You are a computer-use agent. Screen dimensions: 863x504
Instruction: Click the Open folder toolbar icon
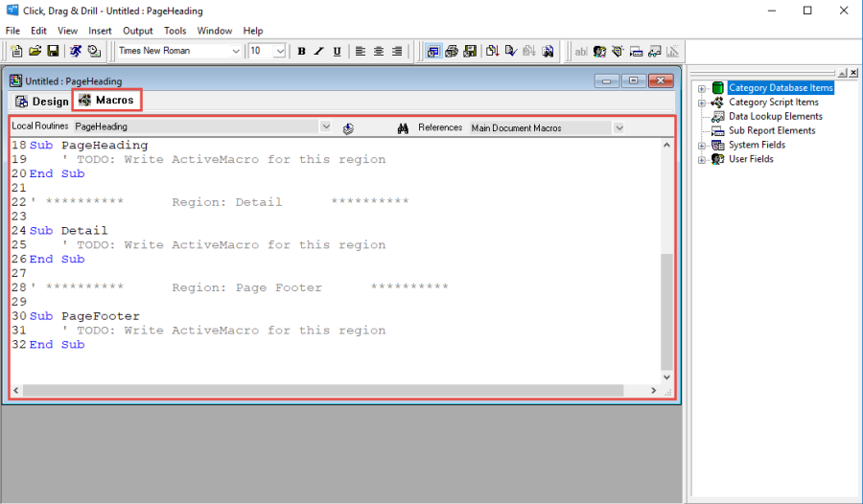pyautogui.click(x=35, y=51)
